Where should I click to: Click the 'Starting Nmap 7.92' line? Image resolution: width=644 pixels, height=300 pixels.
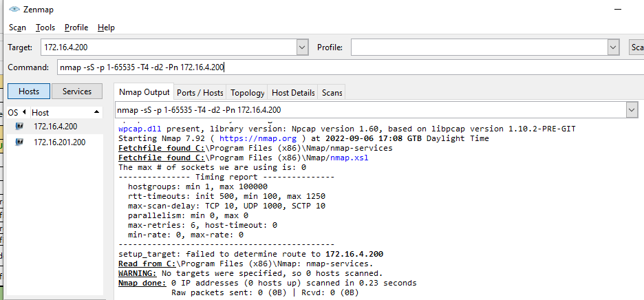[303, 138]
